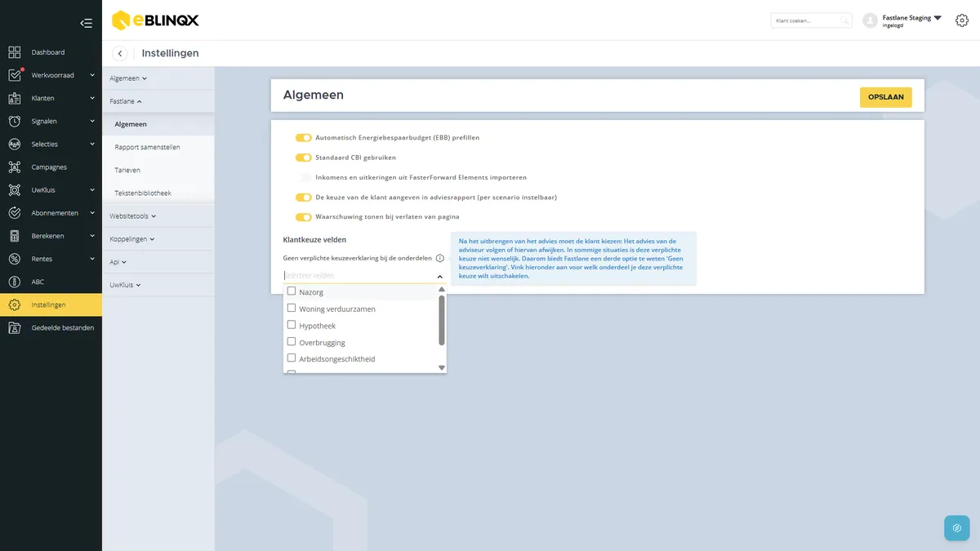Collapse the sidebar with the menu icon
The width and height of the screenshot is (980, 551).
click(86, 23)
